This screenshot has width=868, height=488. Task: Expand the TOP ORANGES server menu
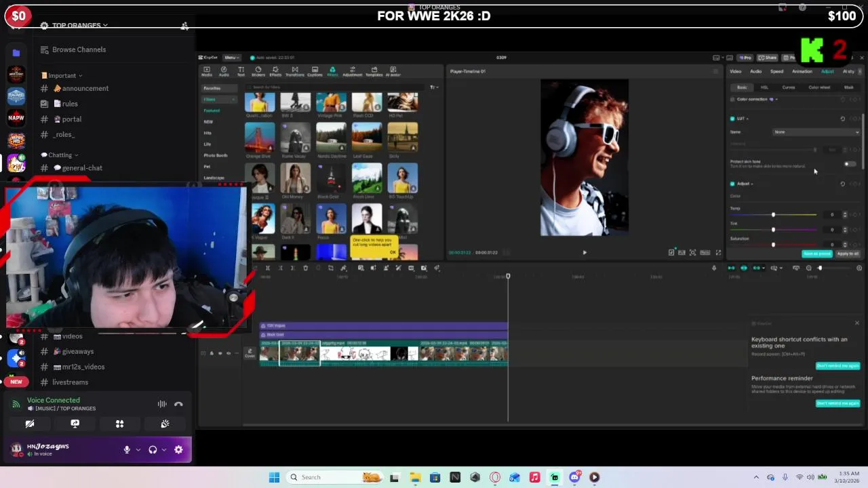(80, 25)
